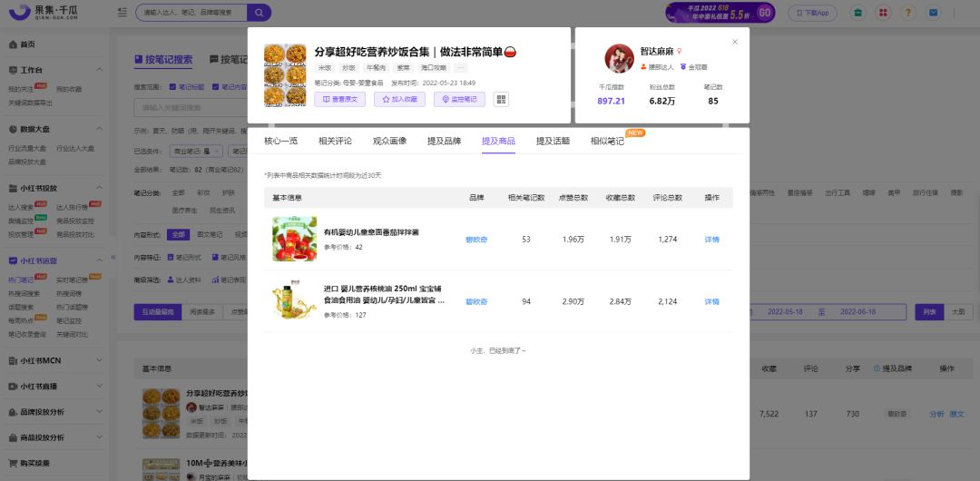Image resolution: width=980 pixels, height=481 pixels.
Task: Click the 牛餐肉 tag chip
Action: pos(376,67)
